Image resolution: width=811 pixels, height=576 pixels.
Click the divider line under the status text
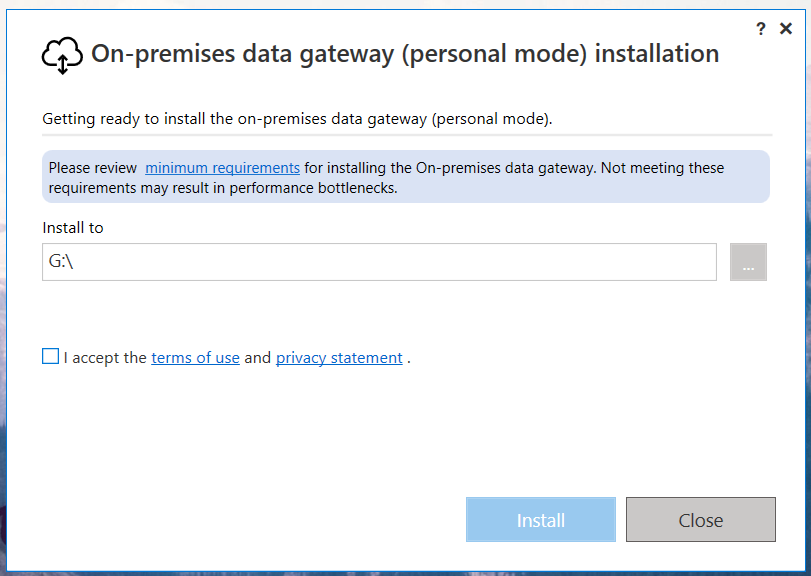[406, 134]
